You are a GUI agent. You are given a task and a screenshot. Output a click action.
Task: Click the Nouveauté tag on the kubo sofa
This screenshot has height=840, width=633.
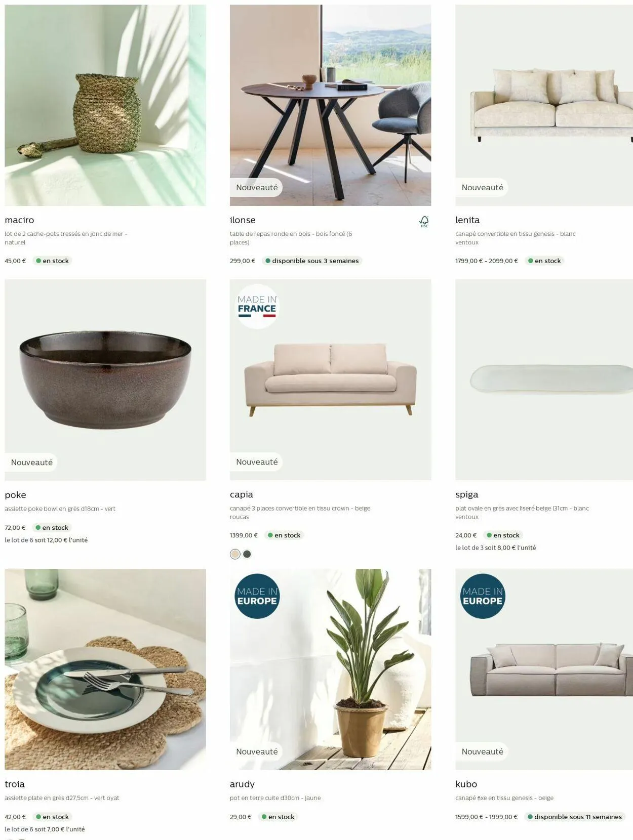[482, 751]
